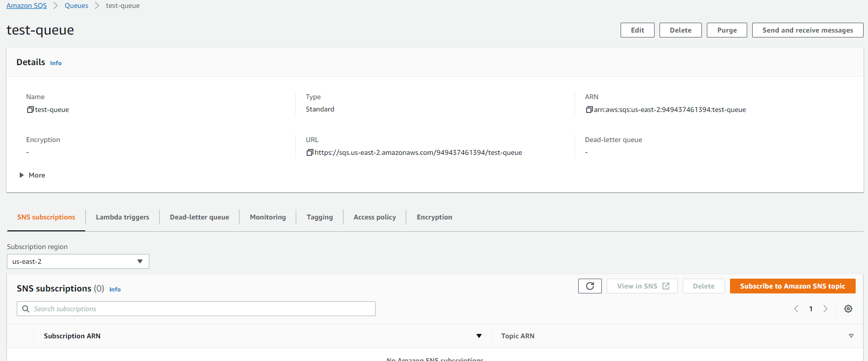The width and height of the screenshot is (868, 361).
Task: Delete the test-queue queue
Action: pyautogui.click(x=681, y=30)
